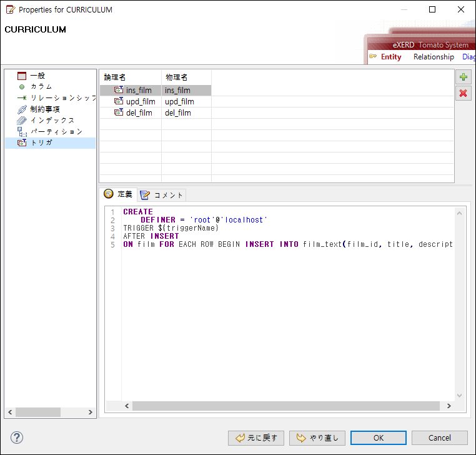Click the インデックス index icon
Screen dimensions: 476x455
[x=22, y=120]
